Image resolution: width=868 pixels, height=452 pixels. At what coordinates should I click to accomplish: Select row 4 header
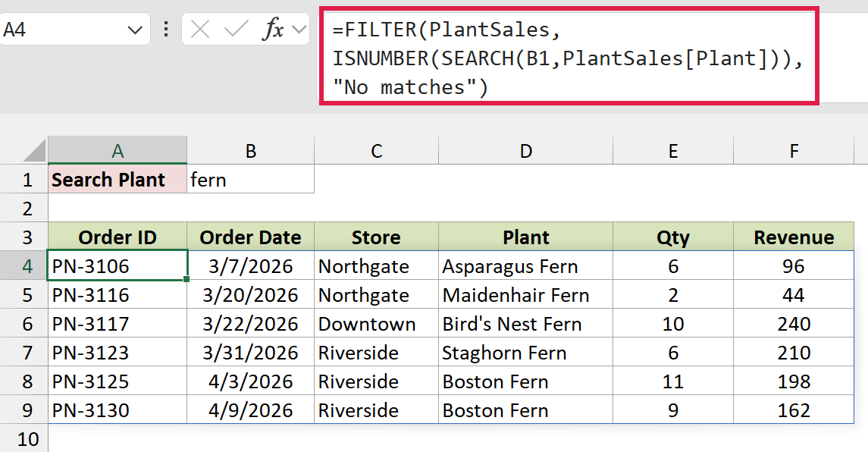pos(24,266)
